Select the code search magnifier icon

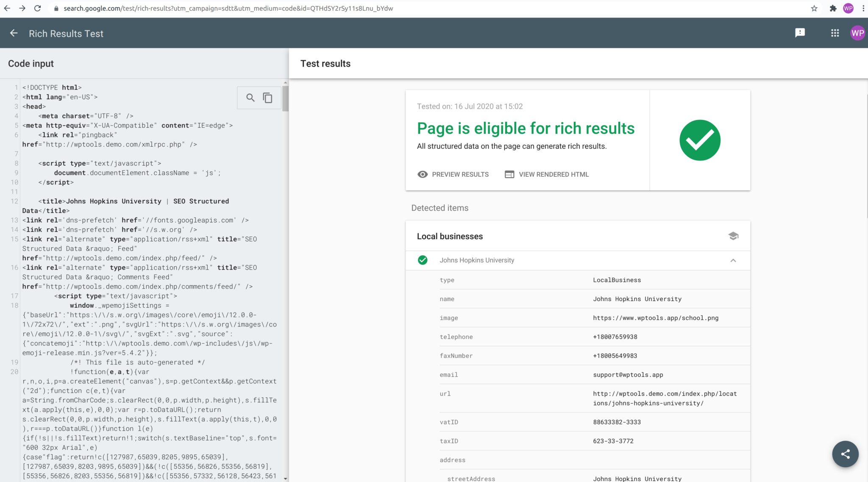(249, 98)
